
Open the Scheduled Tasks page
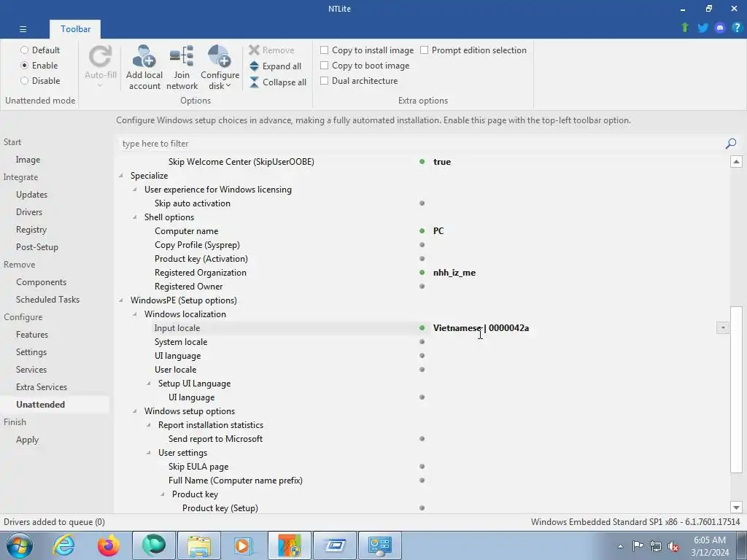(x=47, y=300)
